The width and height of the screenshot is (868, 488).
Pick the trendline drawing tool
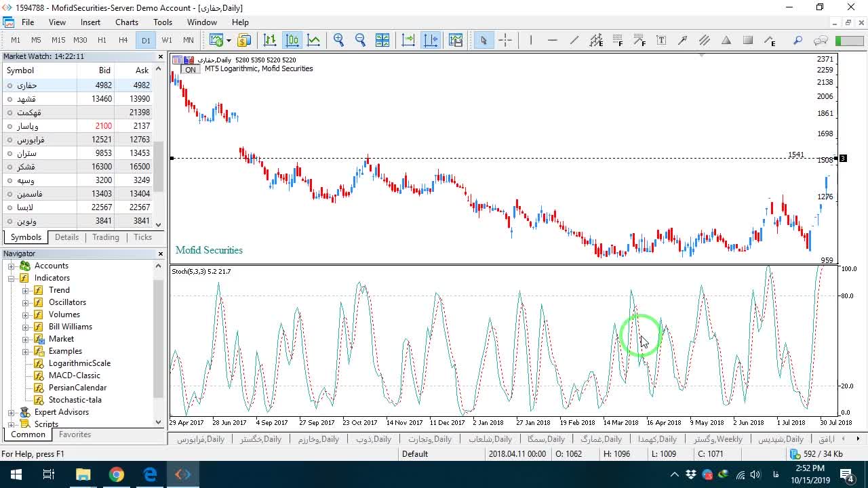click(x=574, y=40)
